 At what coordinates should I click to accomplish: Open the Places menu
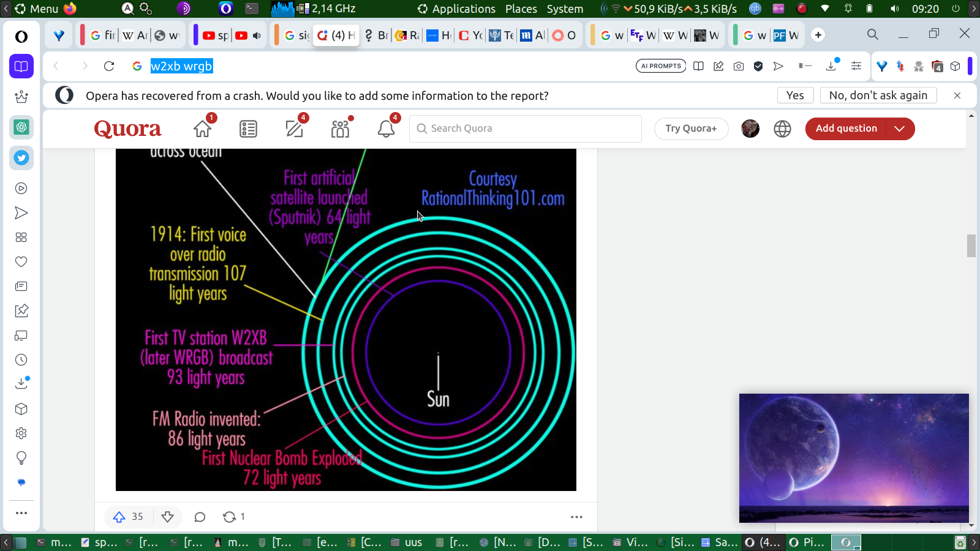click(x=521, y=9)
